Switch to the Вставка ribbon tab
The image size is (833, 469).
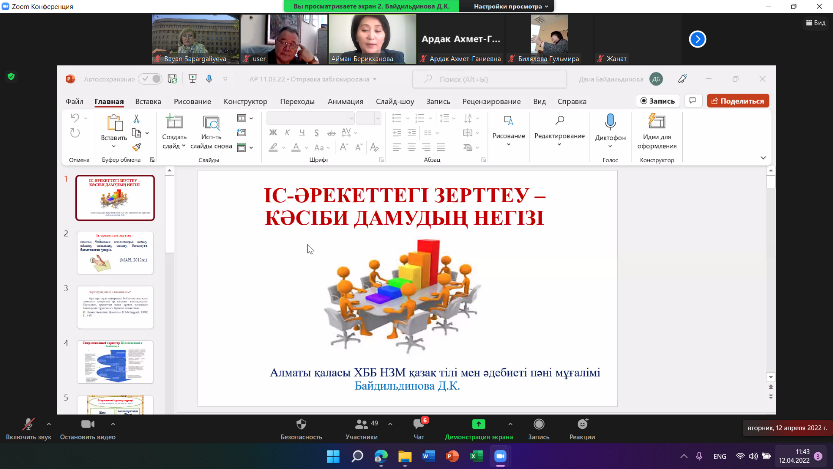pos(148,101)
